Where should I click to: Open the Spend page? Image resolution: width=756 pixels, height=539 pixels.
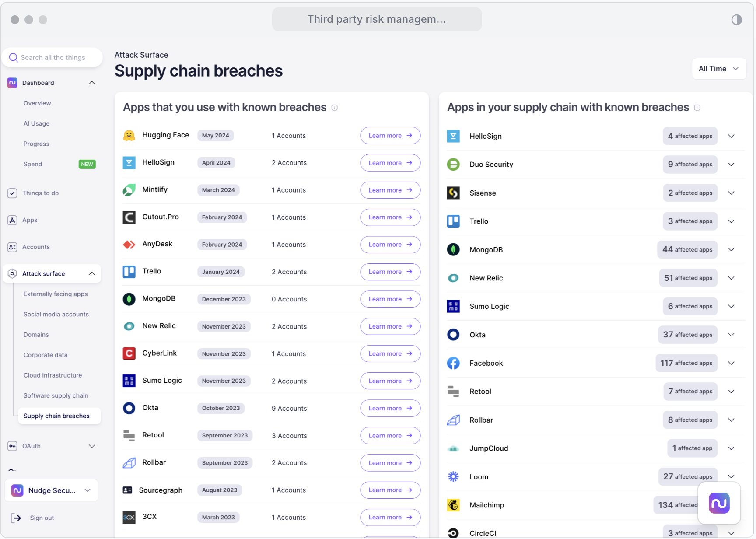(x=33, y=164)
